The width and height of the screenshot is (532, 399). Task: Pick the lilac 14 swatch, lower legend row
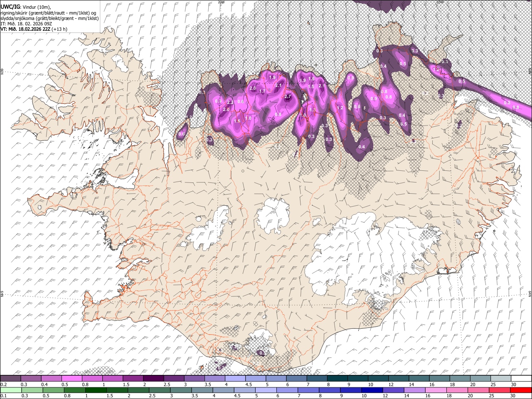coord(415,390)
